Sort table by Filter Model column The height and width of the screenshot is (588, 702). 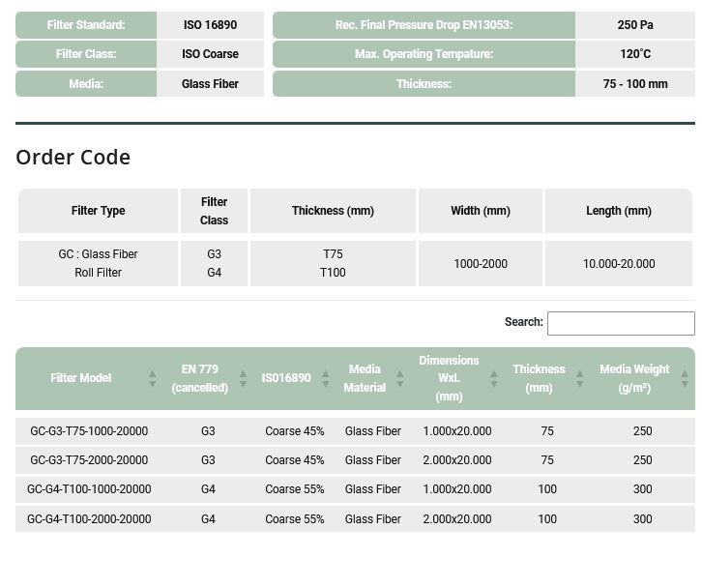pyautogui.click(x=152, y=378)
